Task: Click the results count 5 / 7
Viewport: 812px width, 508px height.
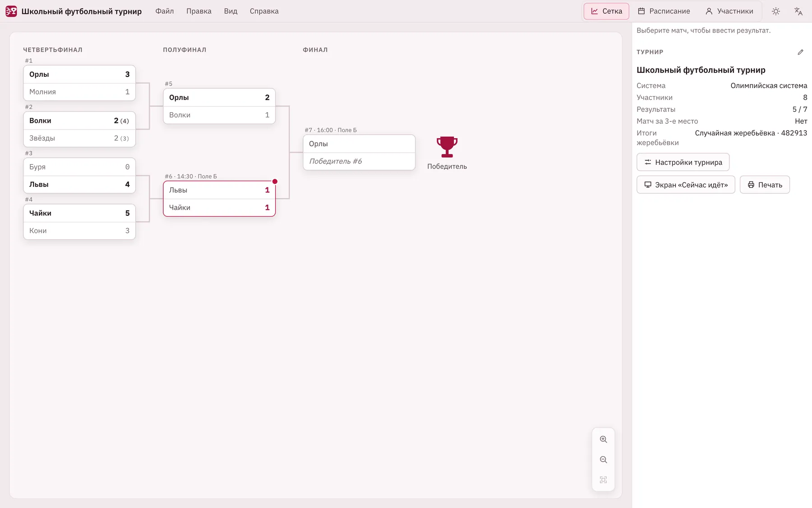Action: click(x=800, y=109)
